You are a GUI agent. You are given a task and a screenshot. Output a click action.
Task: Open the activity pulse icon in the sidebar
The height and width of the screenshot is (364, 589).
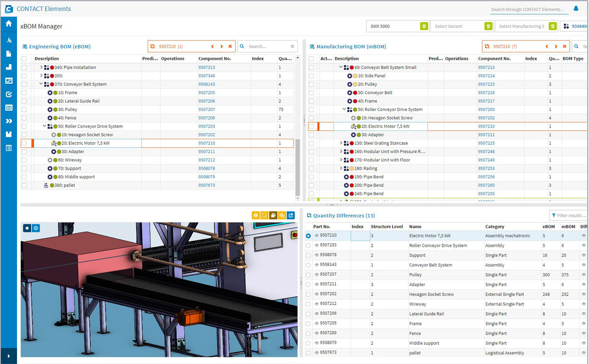click(9, 40)
